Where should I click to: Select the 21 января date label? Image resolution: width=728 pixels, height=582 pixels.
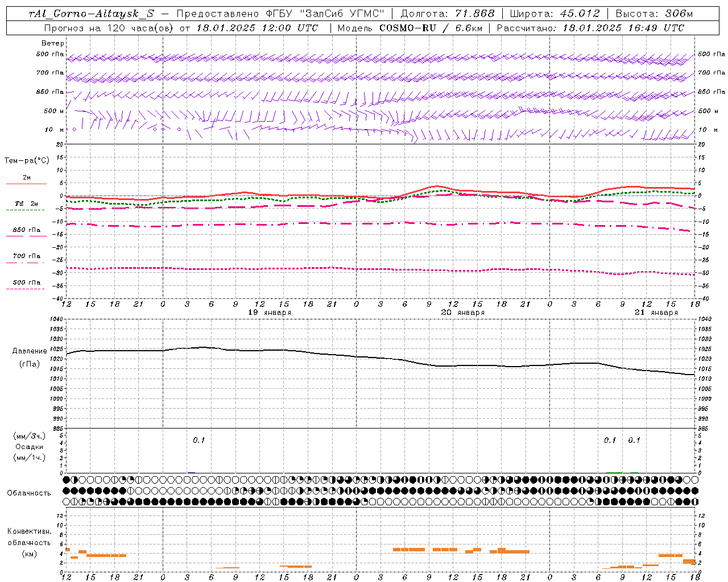(656, 313)
